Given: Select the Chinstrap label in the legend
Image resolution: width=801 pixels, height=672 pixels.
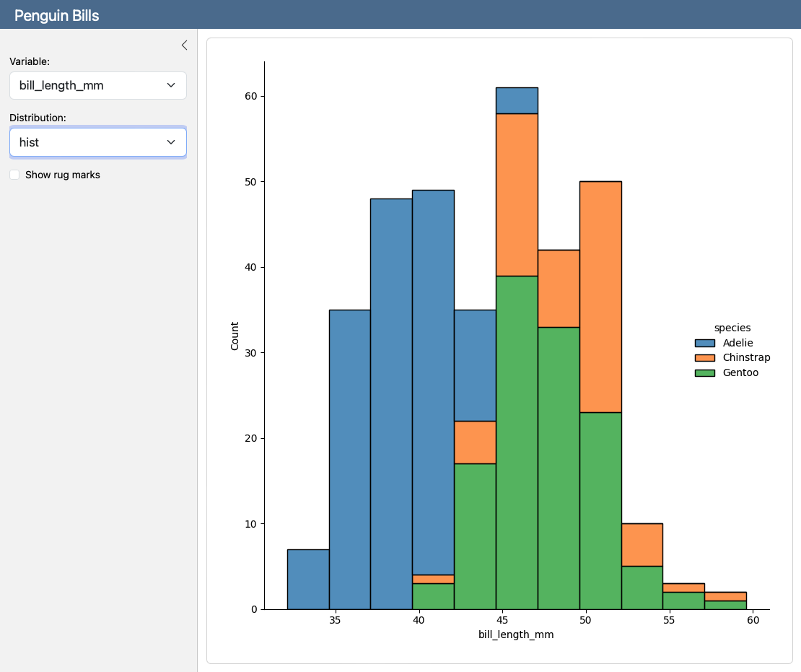Looking at the screenshot, I should (746, 357).
